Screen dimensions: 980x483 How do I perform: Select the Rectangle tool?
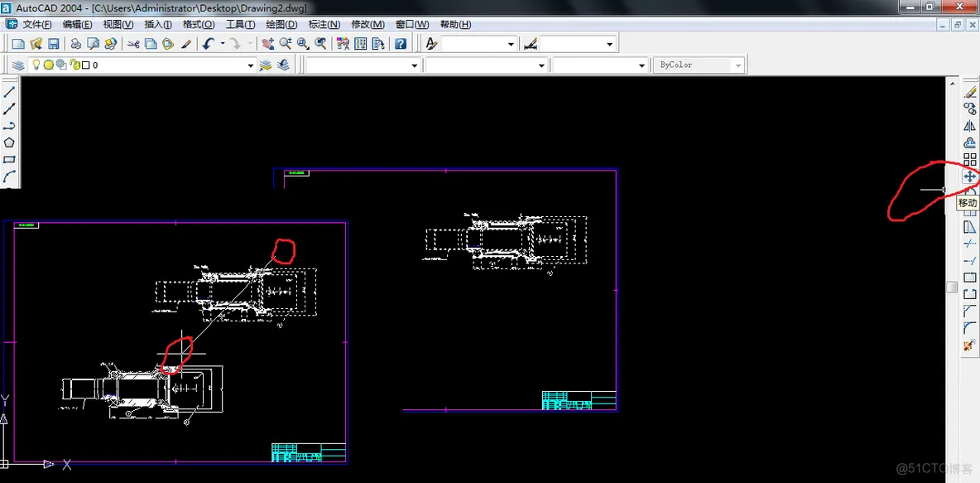(x=9, y=160)
